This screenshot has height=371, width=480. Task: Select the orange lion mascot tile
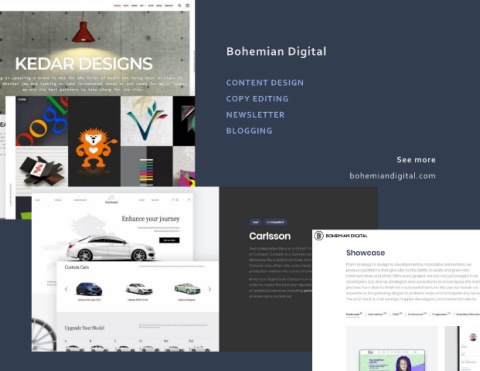pos(94,141)
